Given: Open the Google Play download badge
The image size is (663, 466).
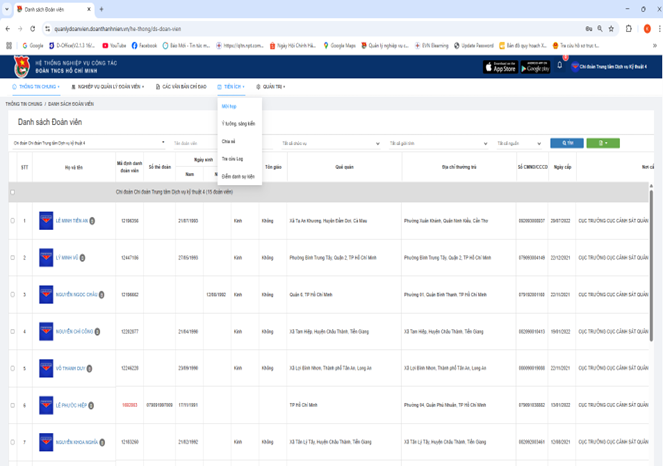Looking at the screenshot, I should [x=535, y=67].
